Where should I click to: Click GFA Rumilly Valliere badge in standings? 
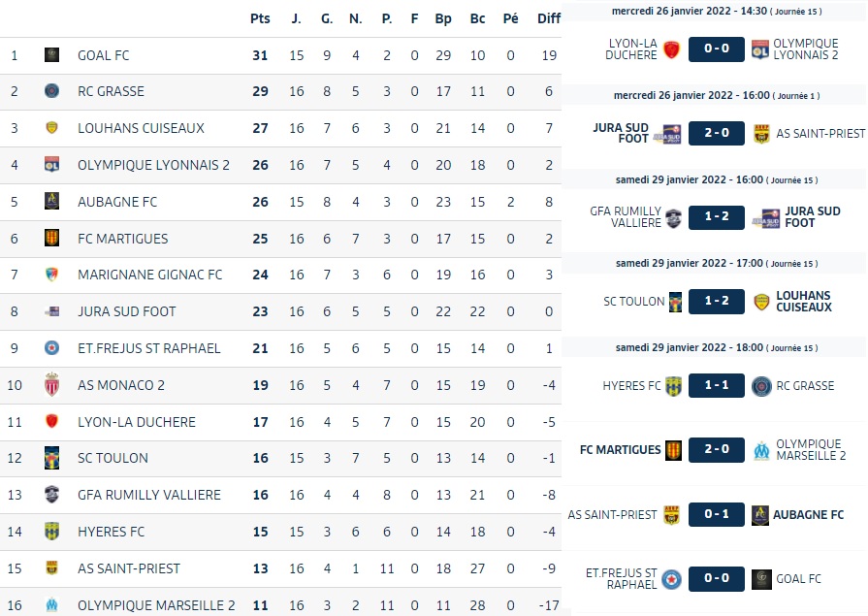point(51,494)
